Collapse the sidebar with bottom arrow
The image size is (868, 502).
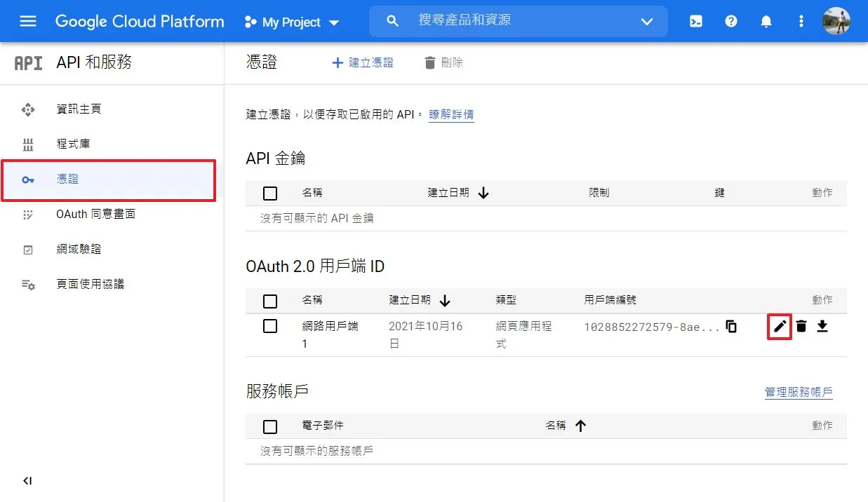pos(27,481)
